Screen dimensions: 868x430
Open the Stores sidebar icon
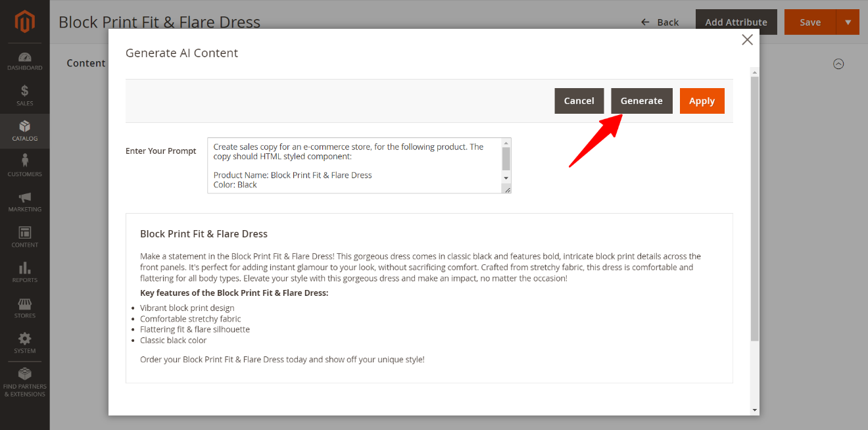[24, 307]
